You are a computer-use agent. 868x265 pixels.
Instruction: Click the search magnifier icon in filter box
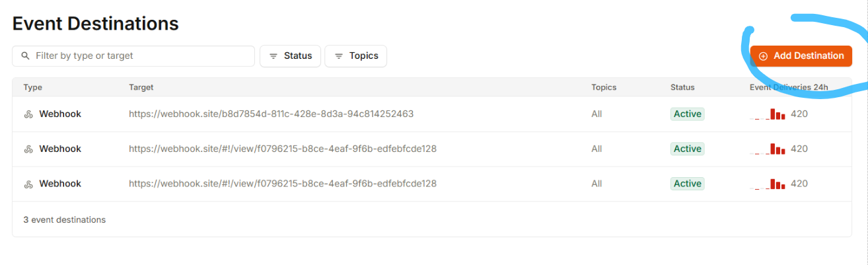(x=25, y=56)
